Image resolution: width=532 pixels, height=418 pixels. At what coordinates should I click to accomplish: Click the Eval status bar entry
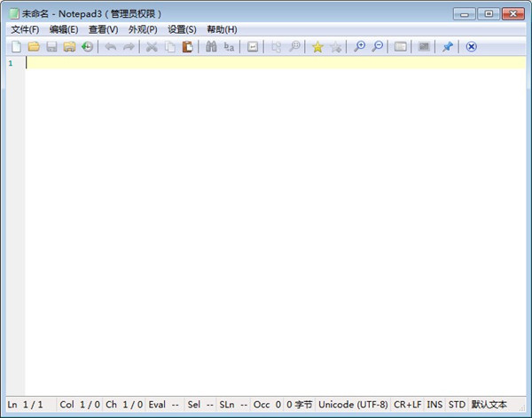(165, 405)
